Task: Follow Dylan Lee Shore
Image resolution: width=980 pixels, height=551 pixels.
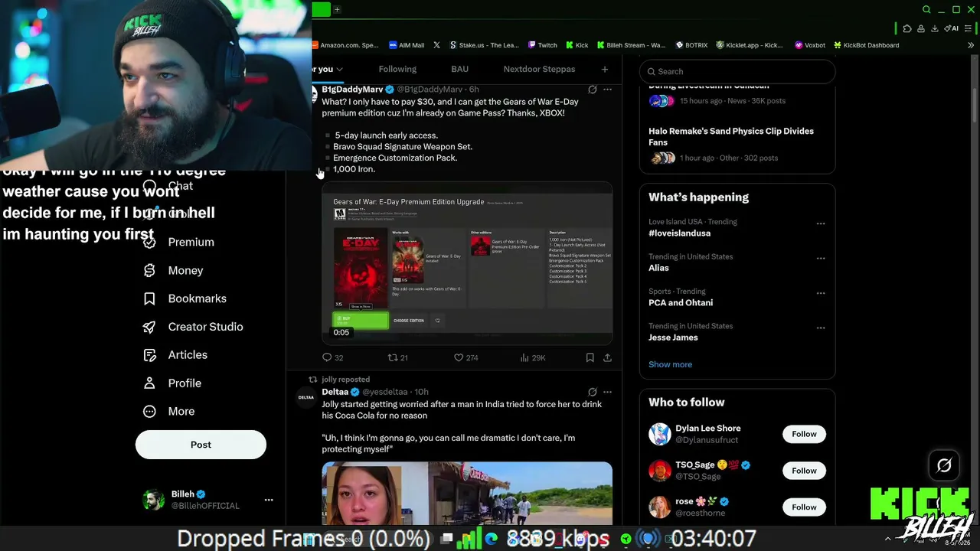Action: point(804,434)
